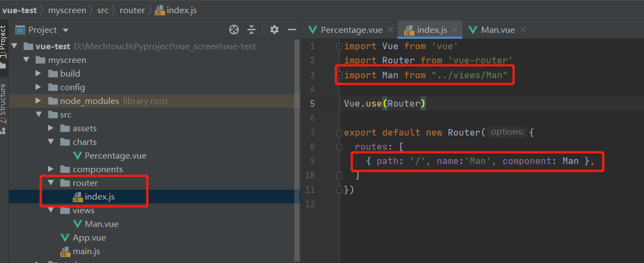
Task: Collapse the router folder
Action: click(x=50, y=183)
